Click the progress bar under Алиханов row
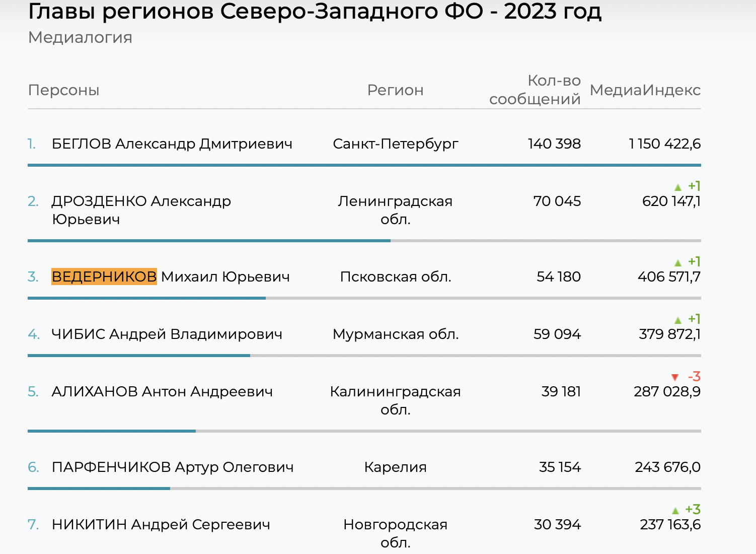Viewport: 756px width, 554px height. click(364, 431)
